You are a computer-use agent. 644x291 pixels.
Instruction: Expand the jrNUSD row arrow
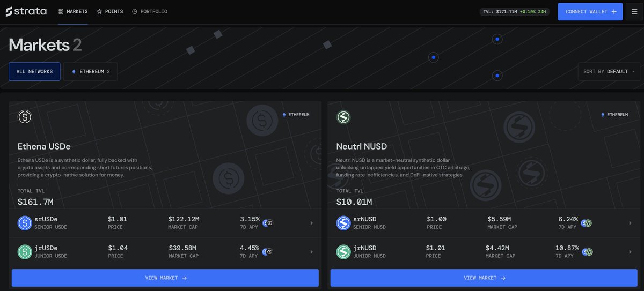pos(631,252)
